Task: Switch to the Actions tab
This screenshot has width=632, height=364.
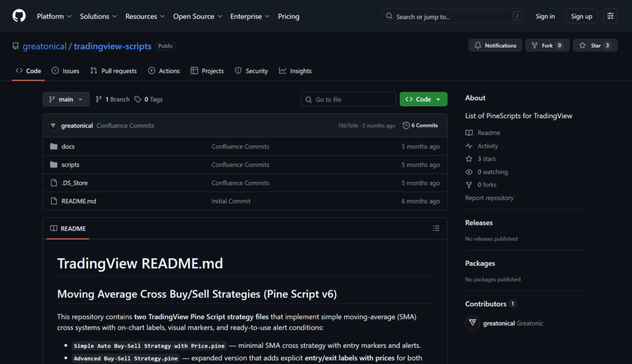Action: coord(164,71)
